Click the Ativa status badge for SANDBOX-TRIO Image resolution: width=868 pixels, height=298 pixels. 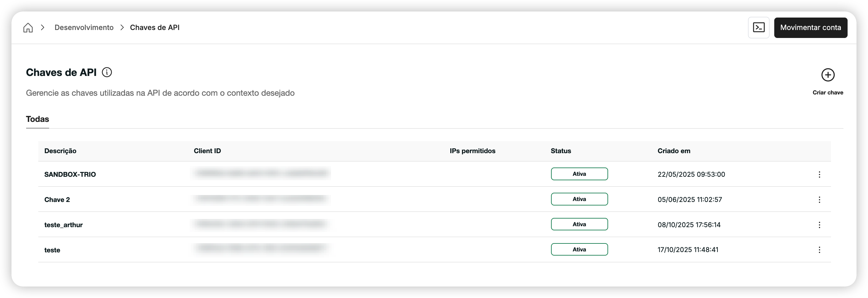coord(579,174)
